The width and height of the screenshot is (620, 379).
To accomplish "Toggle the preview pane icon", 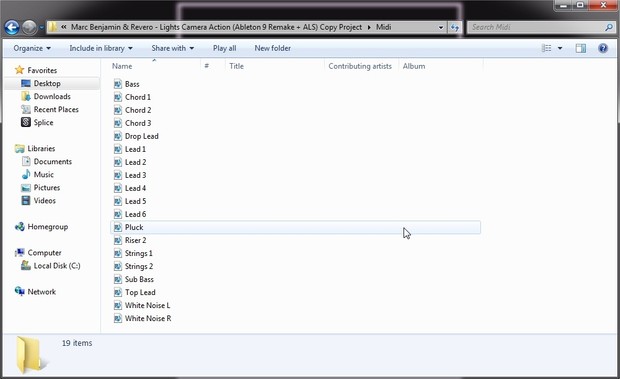I will coord(581,48).
